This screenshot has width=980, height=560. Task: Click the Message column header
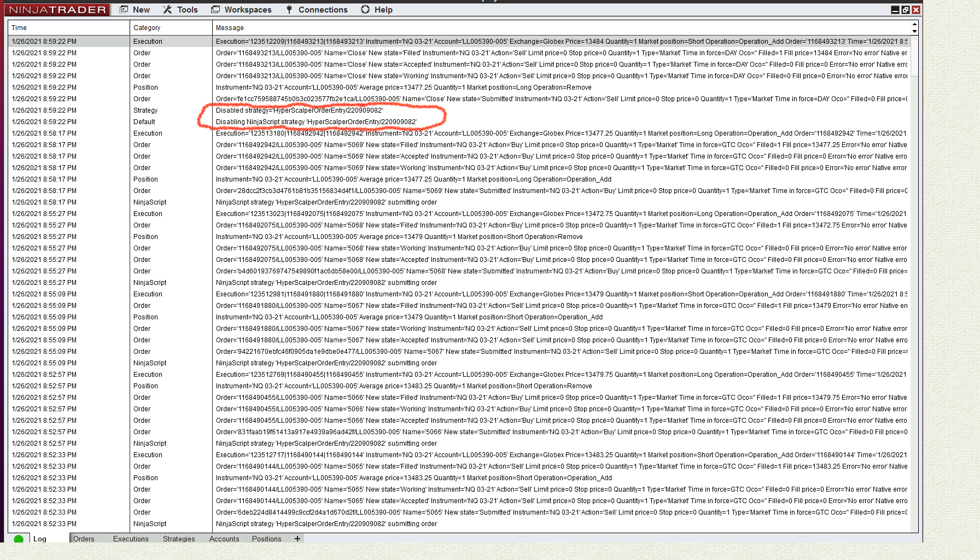coord(561,28)
